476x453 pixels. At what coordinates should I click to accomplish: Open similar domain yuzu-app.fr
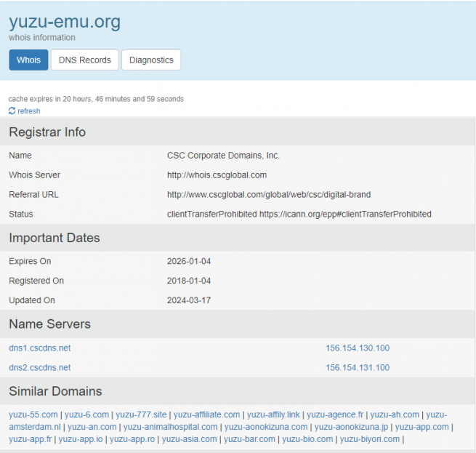click(31, 439)
